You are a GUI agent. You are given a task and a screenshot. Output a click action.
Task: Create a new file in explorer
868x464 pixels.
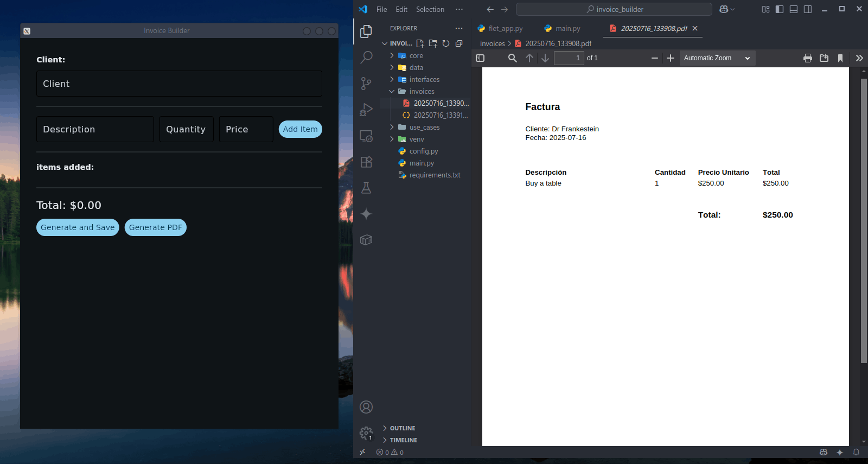click(x=420, y=43)
